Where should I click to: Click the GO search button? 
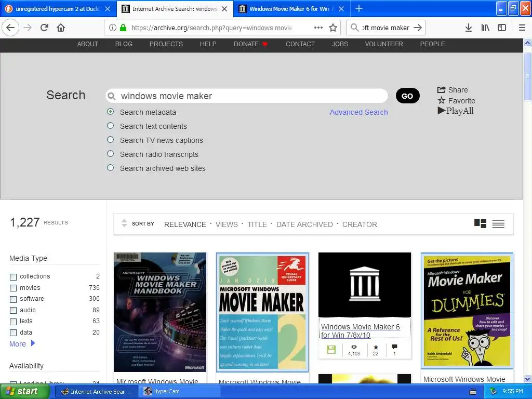(407, 96)
